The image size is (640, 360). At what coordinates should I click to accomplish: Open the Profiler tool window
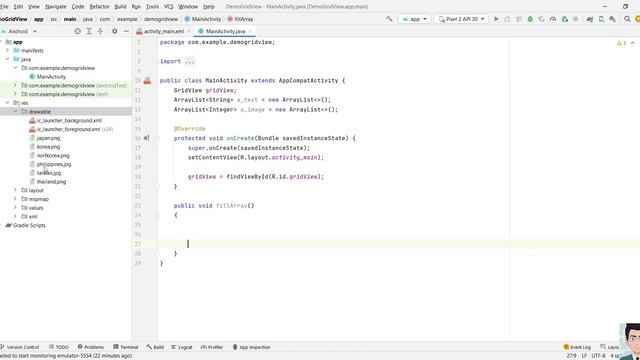(x=212, y=347)
